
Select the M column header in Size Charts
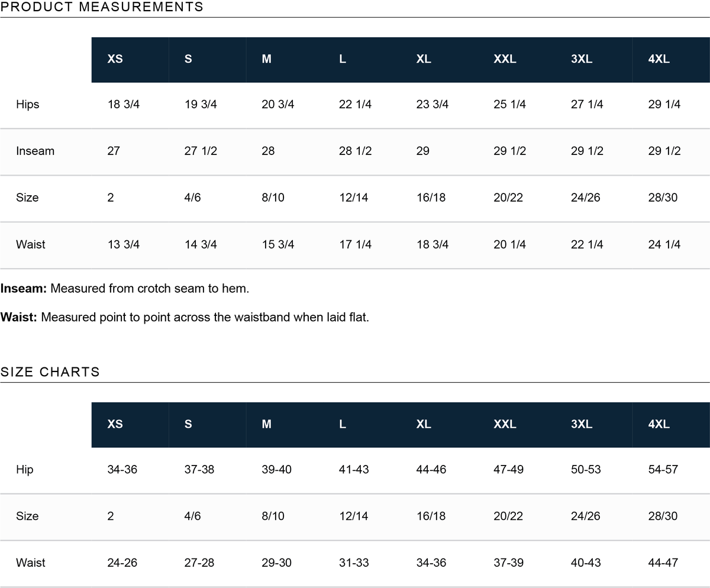pyautogui.click(x=267, y=424)
